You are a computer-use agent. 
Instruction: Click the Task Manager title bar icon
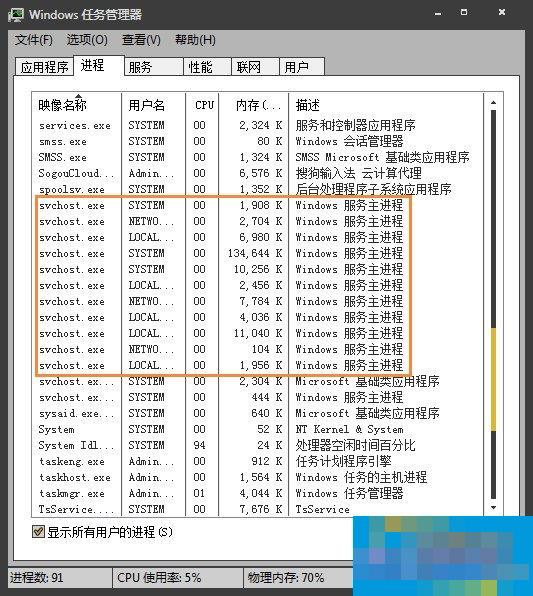click(x=16, y=14)
